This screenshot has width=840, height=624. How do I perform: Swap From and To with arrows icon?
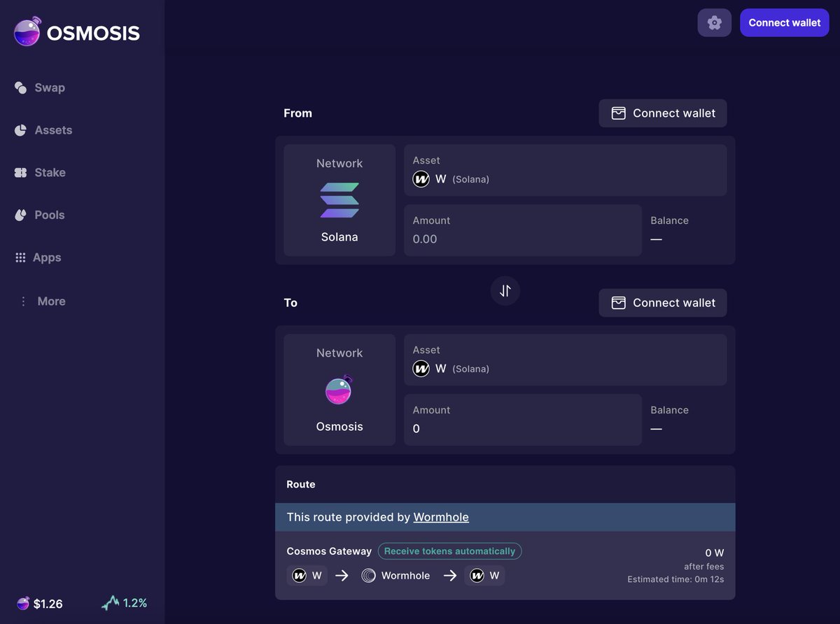click(505, 290)
